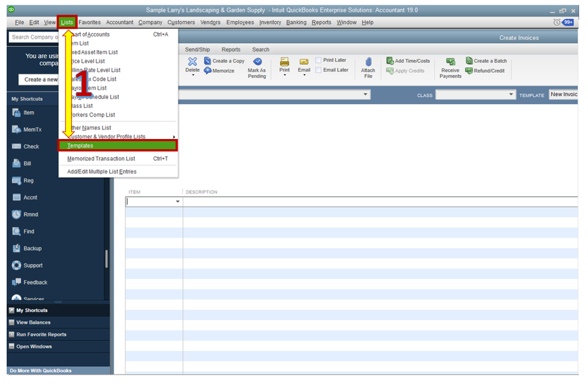Open the Bill shortcut in sidebar
The width and height of the screenshot is (588, 384).
(x=22, y=163)
